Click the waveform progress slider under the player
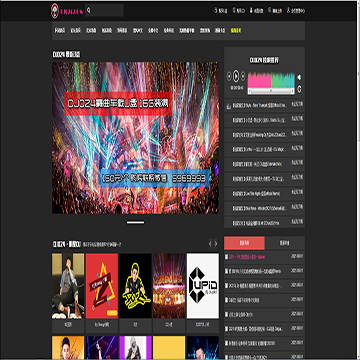This screenshot has height=360, width=360. tap(271, 91)
